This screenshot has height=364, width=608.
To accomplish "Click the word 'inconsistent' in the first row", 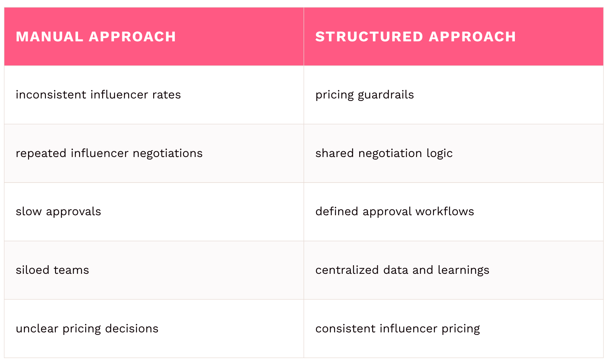I will [51, 95].
